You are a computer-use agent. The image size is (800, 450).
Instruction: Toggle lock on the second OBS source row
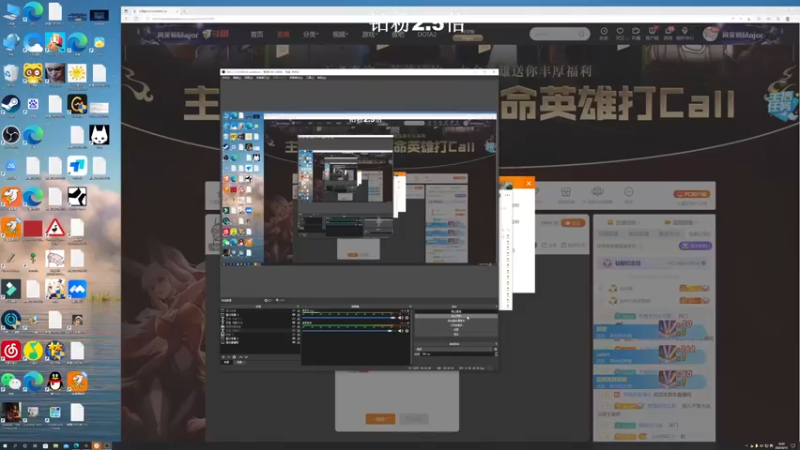click(x=298, y=315)
